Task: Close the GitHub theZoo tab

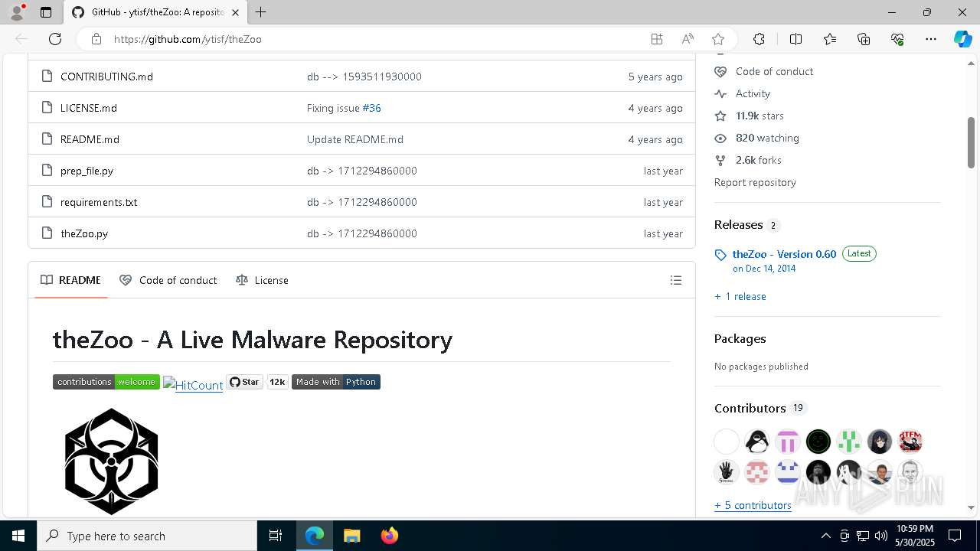Action: point(235,12)
